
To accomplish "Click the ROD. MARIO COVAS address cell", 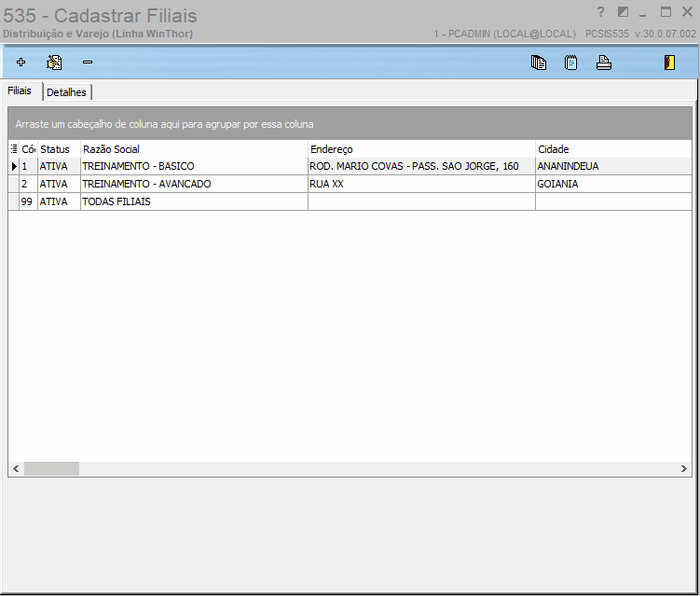I will pos(421,166).
